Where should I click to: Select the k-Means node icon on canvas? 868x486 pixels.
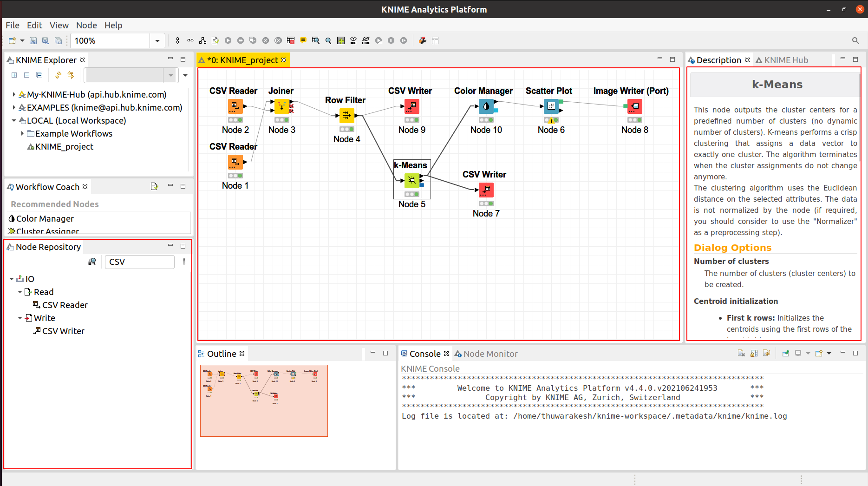coord(411,180)
